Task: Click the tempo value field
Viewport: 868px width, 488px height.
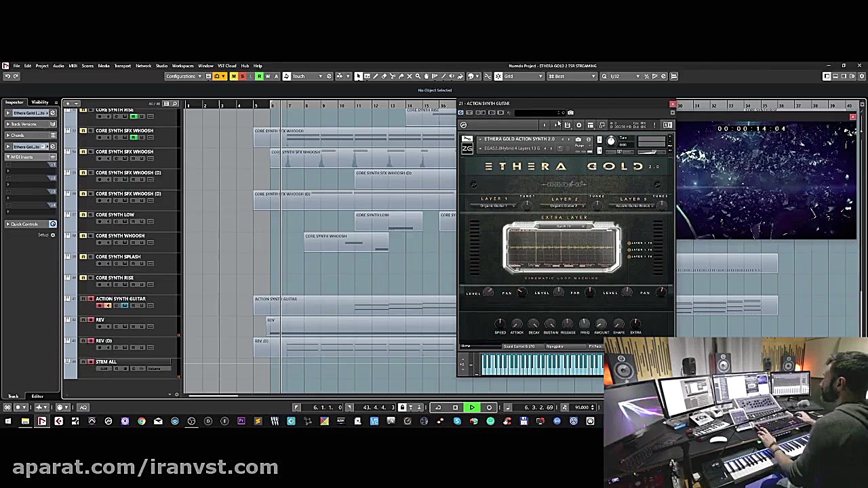Action: [582, 407]
